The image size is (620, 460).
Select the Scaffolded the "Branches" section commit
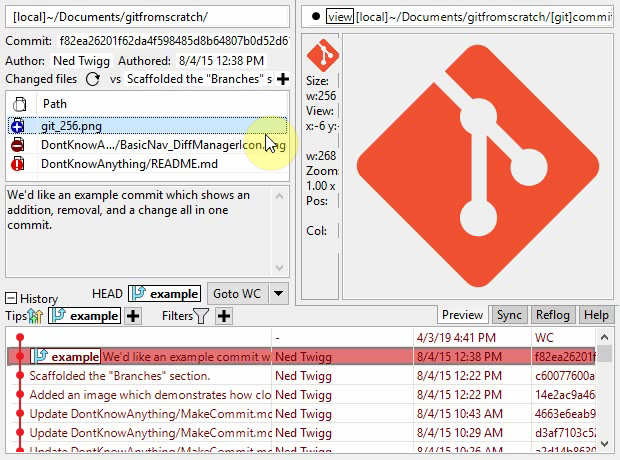coord(301,375)
